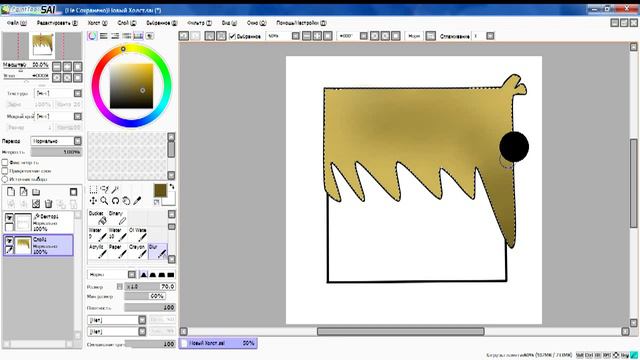The image size is (640, 360).
Task: Show the HSV sliders panel
Action: pyautogui.click(x=115, y=36)
